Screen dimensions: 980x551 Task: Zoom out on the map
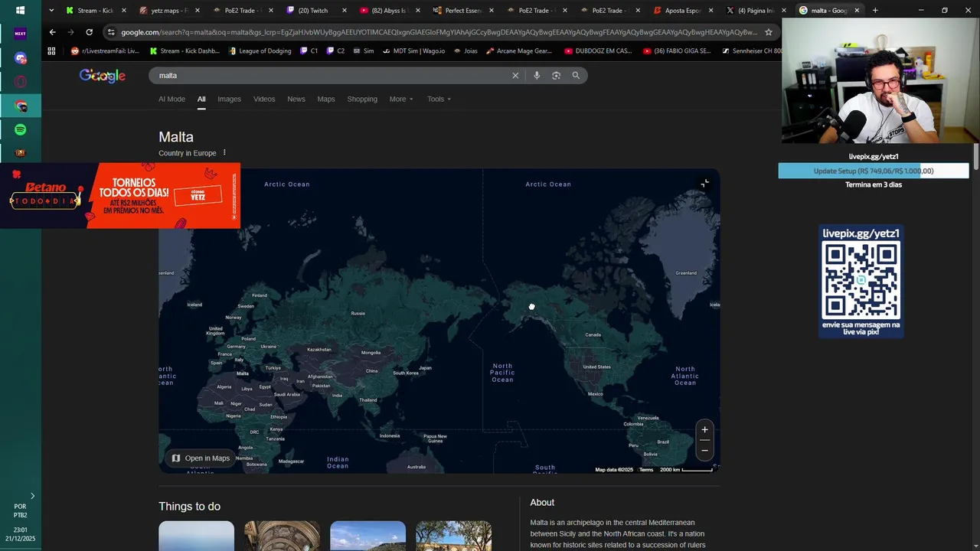tap(704, 450)
